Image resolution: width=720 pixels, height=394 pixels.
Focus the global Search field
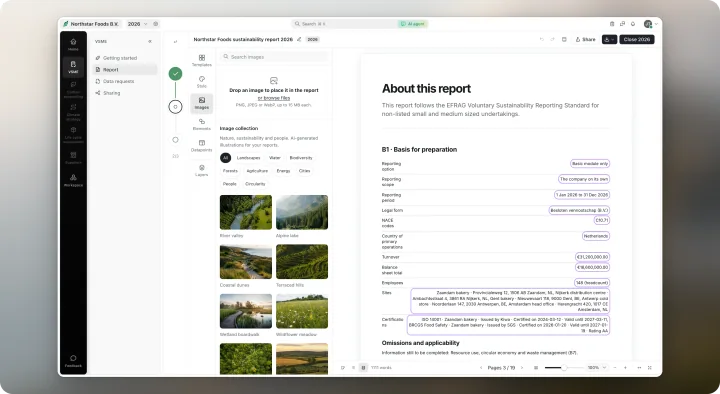pyautogui.click(x=344, y=24)
